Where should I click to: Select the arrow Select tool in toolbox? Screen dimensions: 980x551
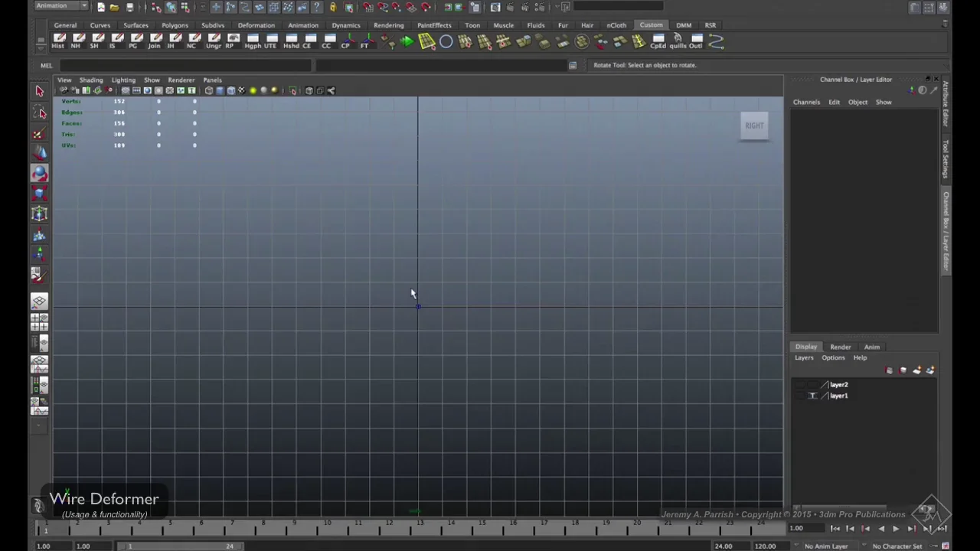coord(40,92)
